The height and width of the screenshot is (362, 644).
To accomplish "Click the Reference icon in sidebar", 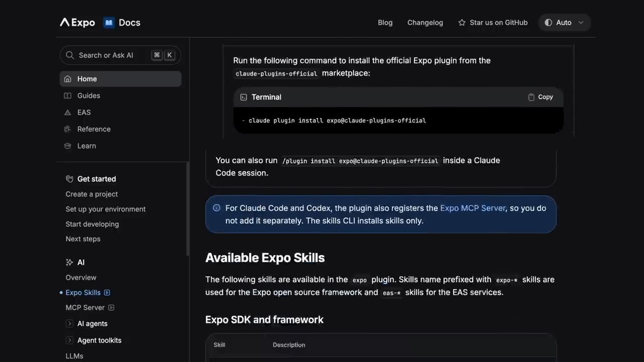I will pyautogui.click(x=68, y=129).
